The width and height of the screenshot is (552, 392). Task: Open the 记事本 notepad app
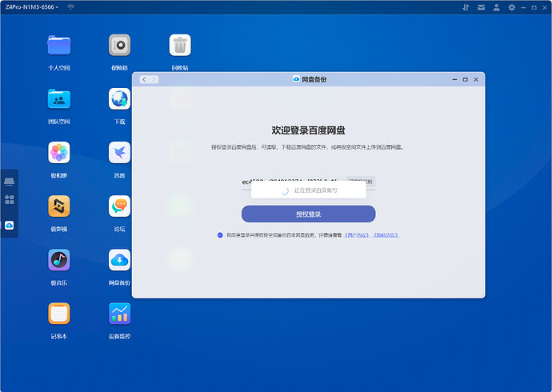click(58, 313)
